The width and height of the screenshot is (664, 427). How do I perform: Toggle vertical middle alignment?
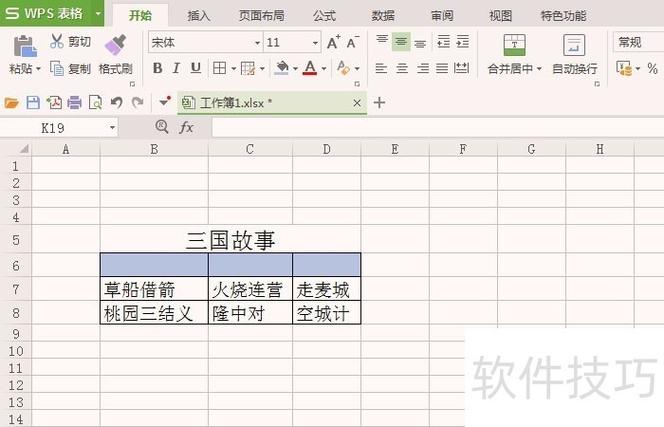tap(401, 42)
